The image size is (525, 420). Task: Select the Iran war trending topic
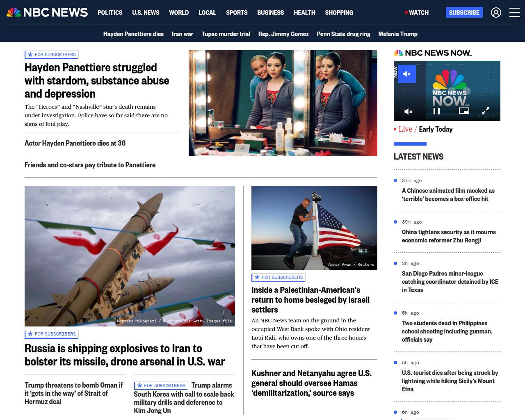pyautogui.click(x=183, y=34)
